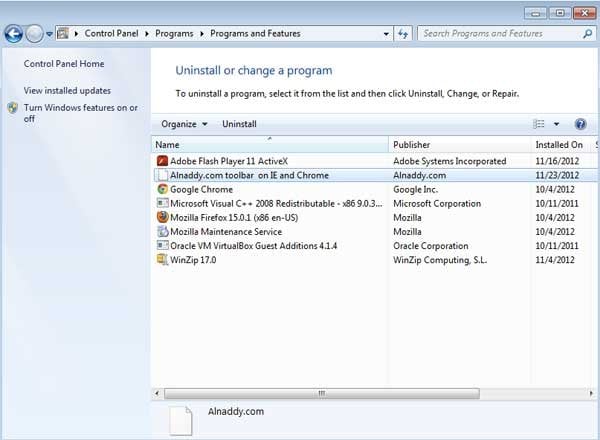Click Microsoft Corporation publisher cell

point(437,204)
